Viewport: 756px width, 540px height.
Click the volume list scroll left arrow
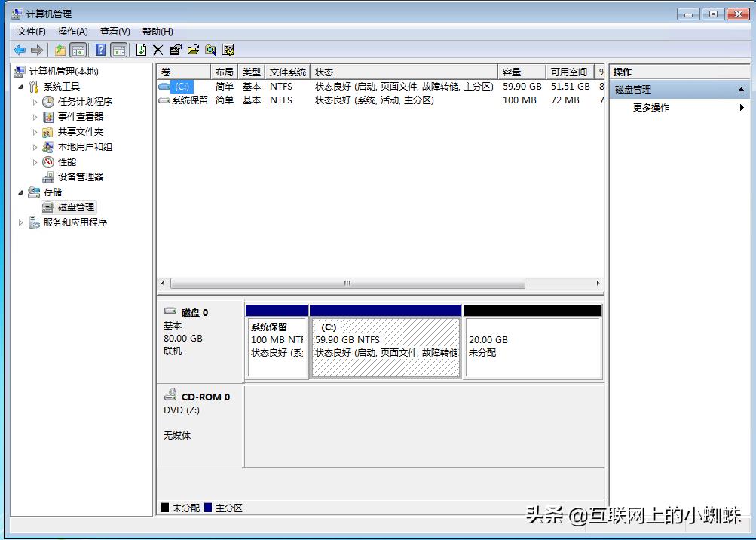click(x=163, y=283)
